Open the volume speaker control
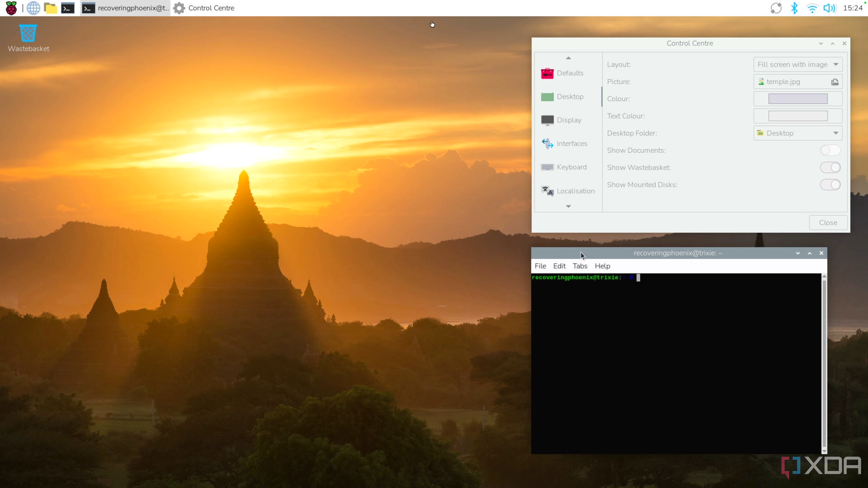The height and width of the screenshot is (488, 868). click(829, 8)
